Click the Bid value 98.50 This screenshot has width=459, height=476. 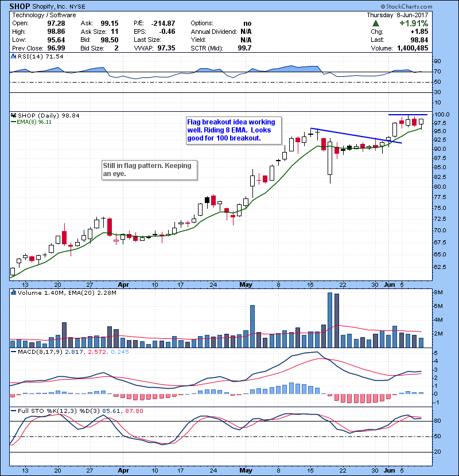pos(110,40)
